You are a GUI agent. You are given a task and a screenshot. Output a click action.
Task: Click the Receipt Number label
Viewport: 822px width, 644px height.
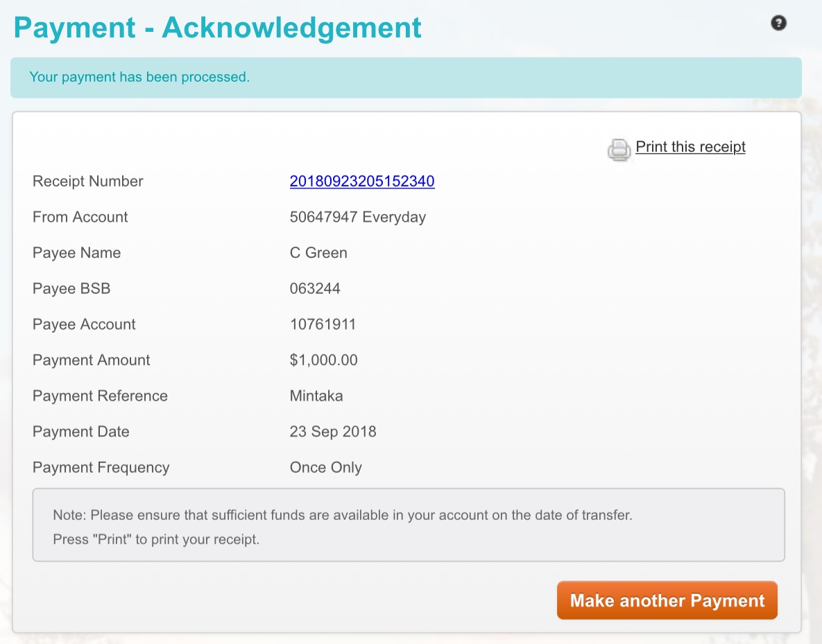point(88,182)
